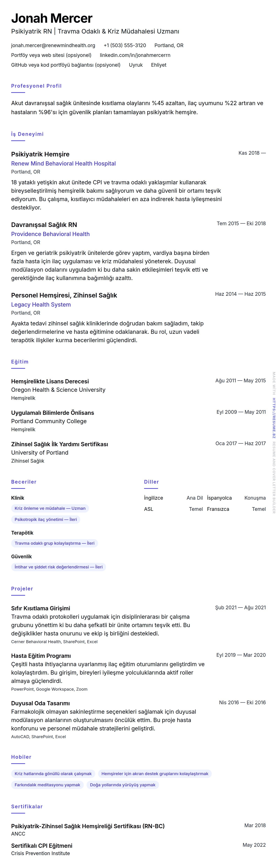
Task: Click the GitHub portfolio link placeholder
Action: (x=66, y=65)
